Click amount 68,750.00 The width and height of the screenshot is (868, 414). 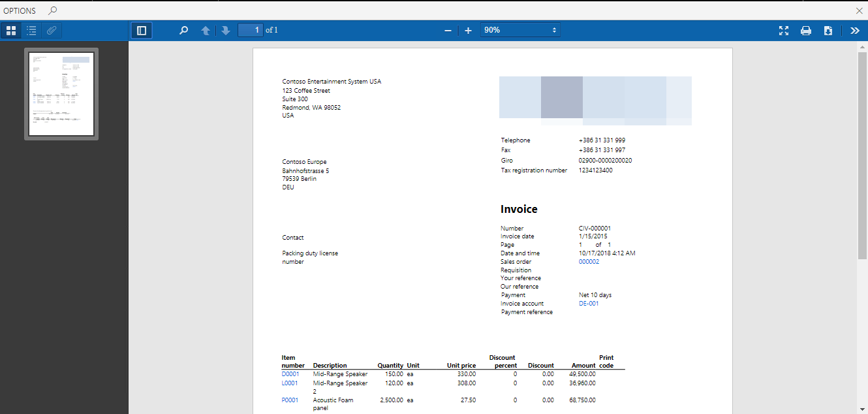click(x=583, y=400)
